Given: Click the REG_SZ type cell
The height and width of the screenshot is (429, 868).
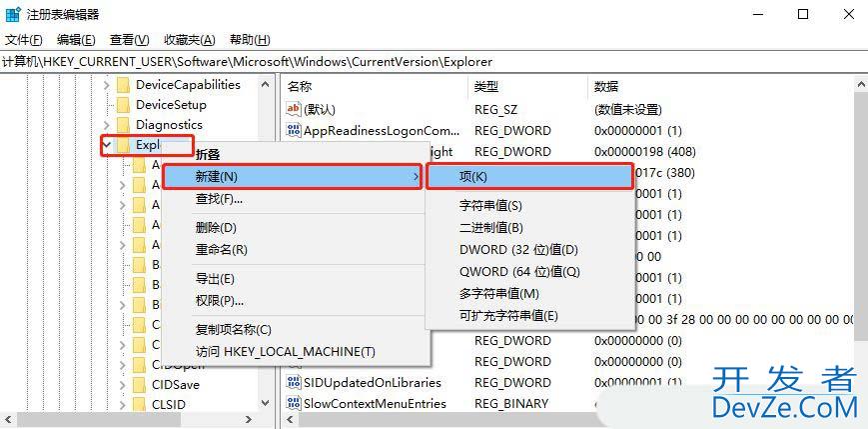Looking at the screenshot, I should (x=496, y=110).
